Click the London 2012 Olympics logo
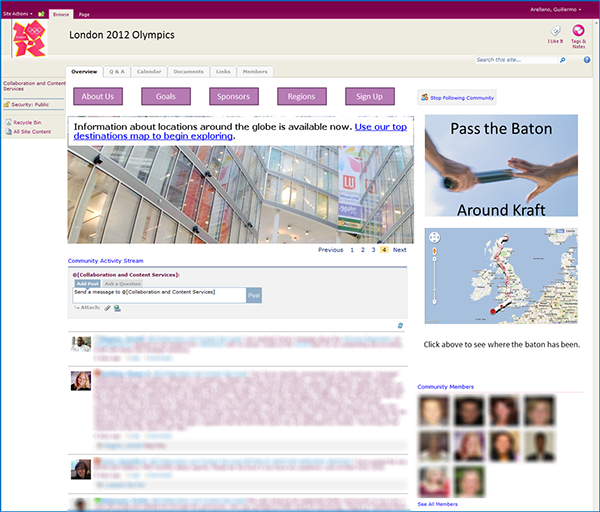This screenshot has width=600, height=512. [29, 38]
